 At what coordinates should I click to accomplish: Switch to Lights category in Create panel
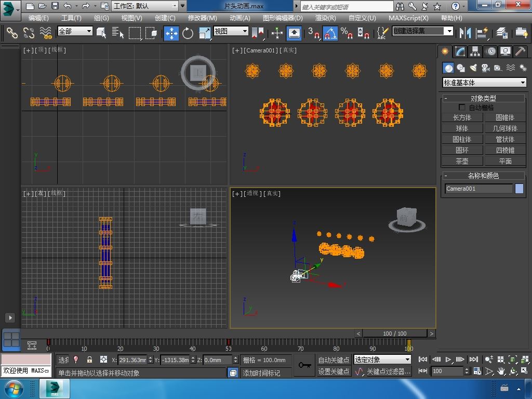pos(473,68)
